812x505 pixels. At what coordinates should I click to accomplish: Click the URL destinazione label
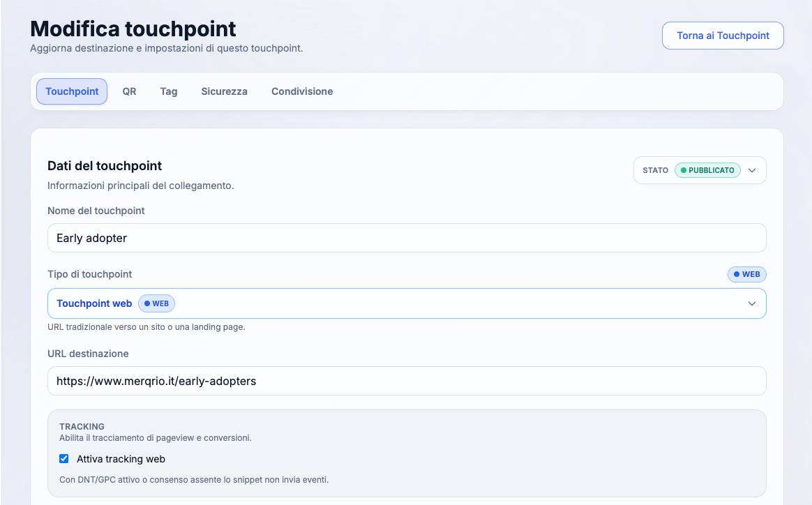(88, 354)
